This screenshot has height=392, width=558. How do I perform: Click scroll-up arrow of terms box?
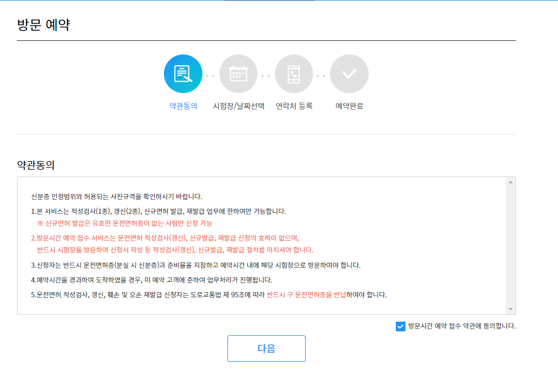[511, 182]
